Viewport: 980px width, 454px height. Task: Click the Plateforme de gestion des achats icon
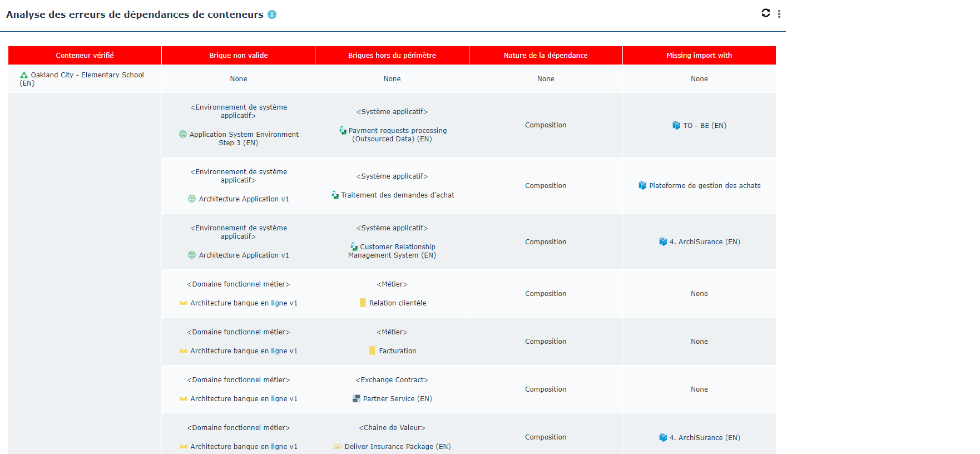pyautogui.click(x=642, y=185)
